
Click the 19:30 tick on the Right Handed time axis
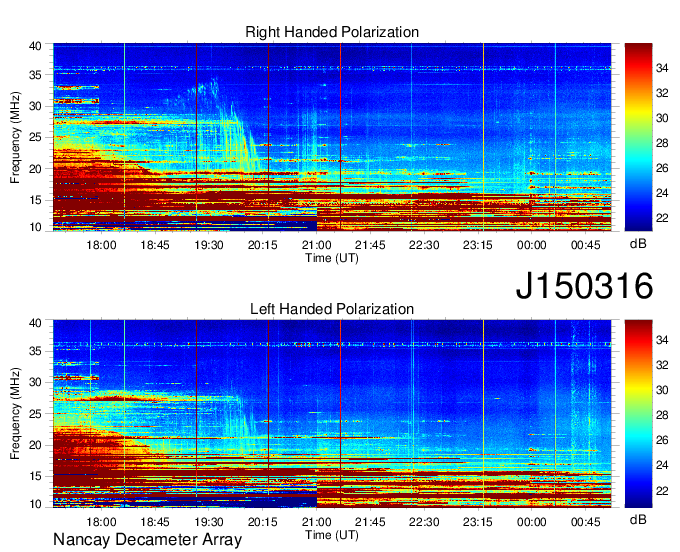click(x=209, y=245)
